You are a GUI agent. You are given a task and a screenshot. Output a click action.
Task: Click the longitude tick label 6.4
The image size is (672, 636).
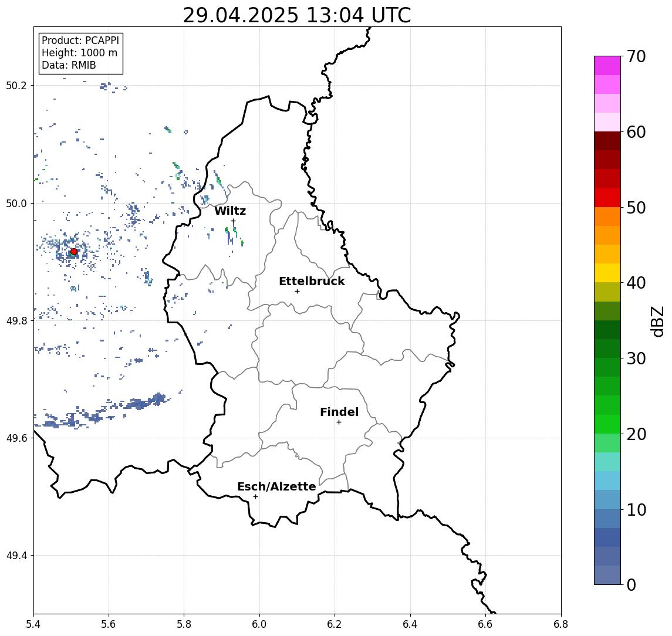pos(410,624)
